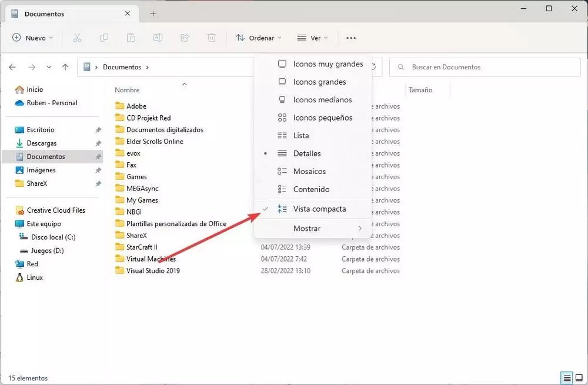588x385 pixels.
Task: Add a new tab with the plus button
Action: tap(153, 14)
